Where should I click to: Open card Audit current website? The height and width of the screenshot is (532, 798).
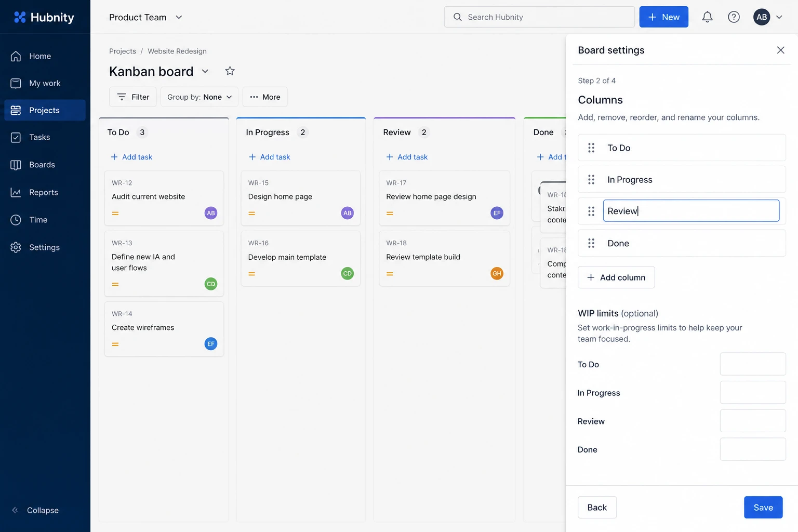(164, 198)
